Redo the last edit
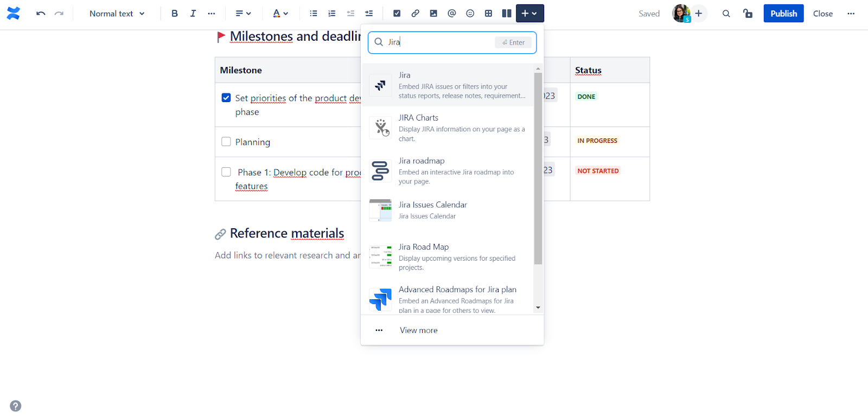Screen dimensions: 868x416 pos(59,14)
